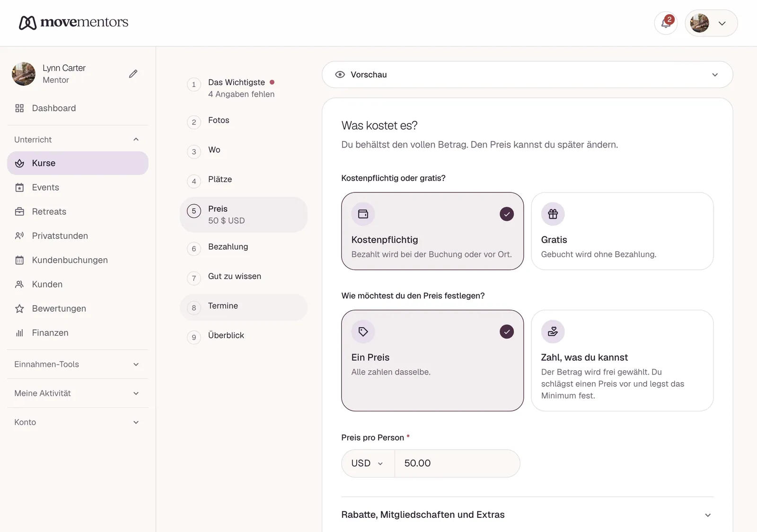Choose Zahl, was du kannst option

pos(622,360)
